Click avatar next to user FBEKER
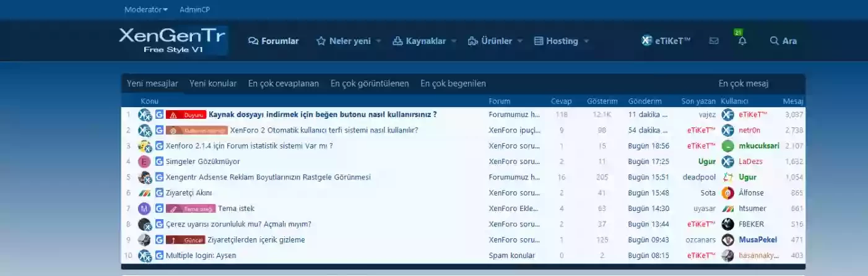Image resolution: width=868 pixels, height=276 pixels. pyautogui.click(x=728, y=224)
